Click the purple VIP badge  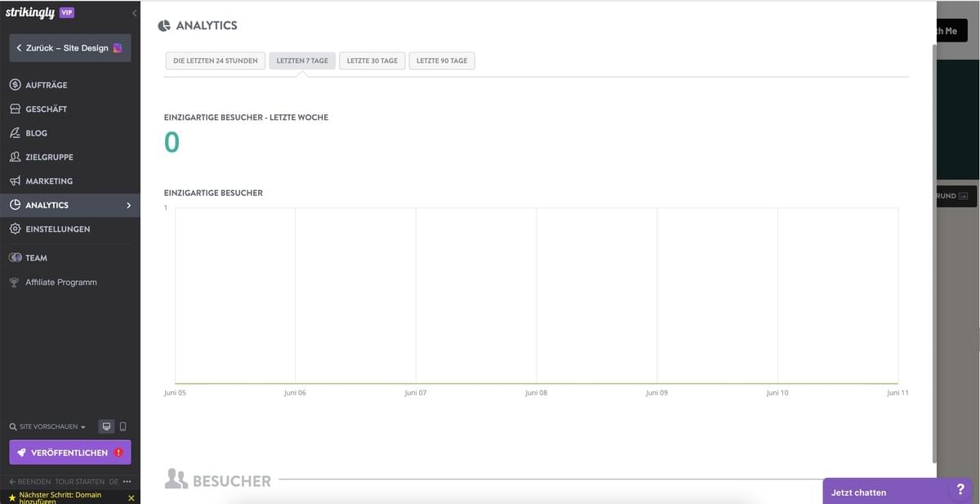click(x=67, y=12)
